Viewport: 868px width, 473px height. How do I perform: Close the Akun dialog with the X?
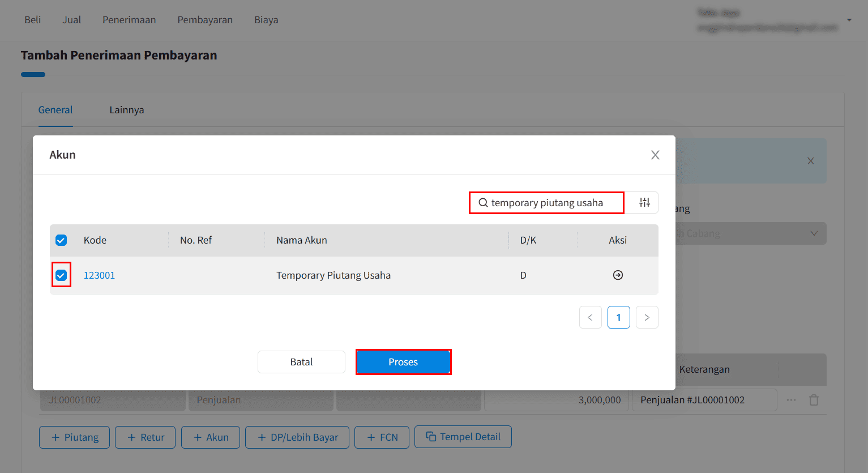pyautogui.click(x=655, y=155)
